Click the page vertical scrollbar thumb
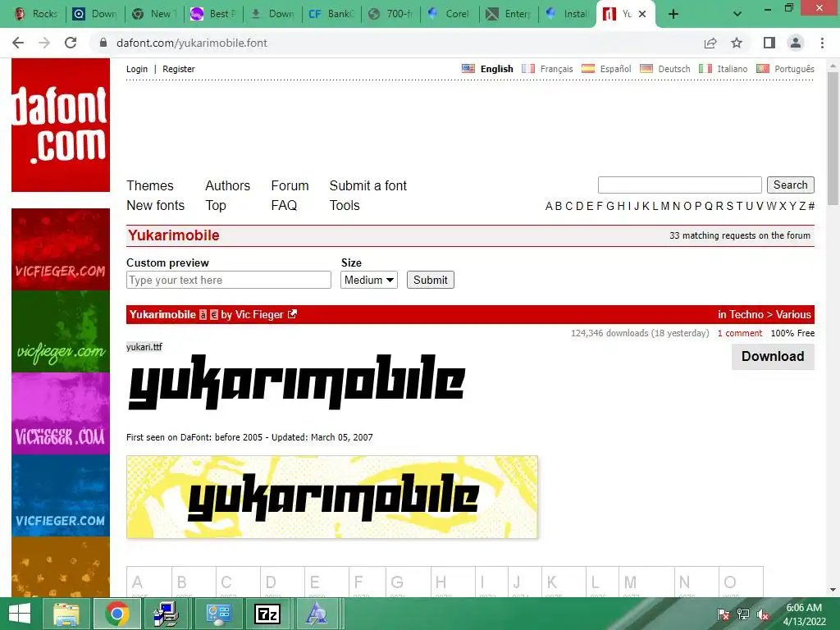 tap(833, 138)
